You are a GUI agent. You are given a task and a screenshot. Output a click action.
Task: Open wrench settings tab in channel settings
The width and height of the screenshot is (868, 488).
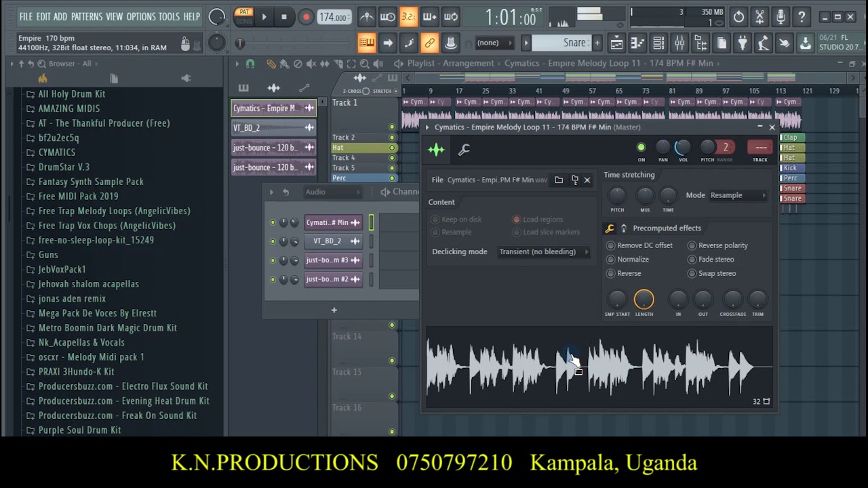coord(465,150)
